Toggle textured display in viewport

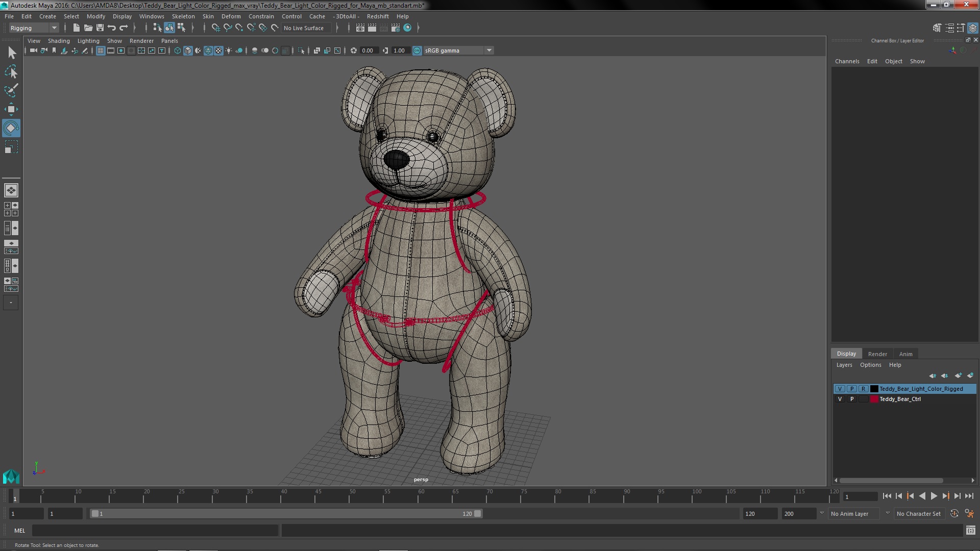(219, 51)
